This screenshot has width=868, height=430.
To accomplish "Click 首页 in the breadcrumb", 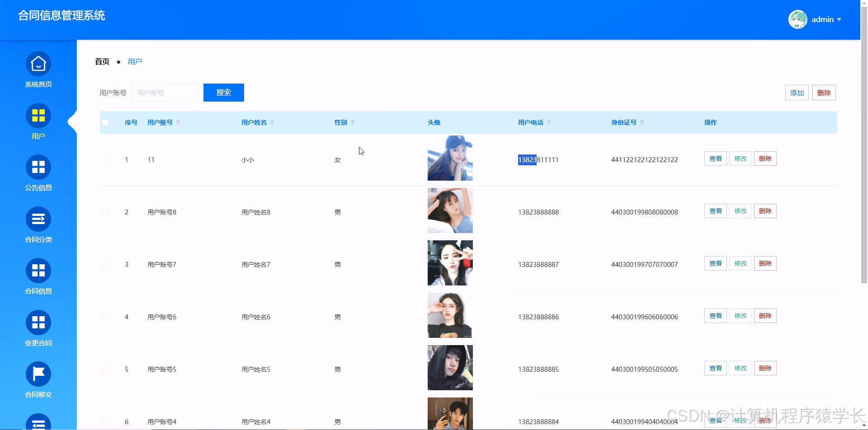I will click(x=101, y=61).
